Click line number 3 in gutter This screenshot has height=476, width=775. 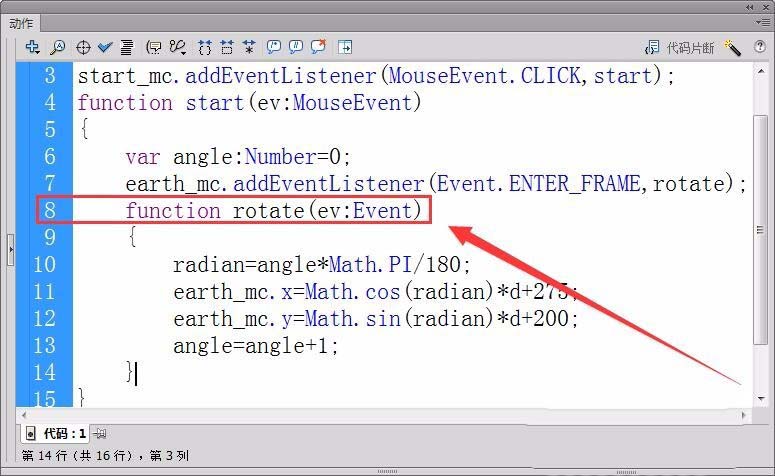(x=50, y=76)
